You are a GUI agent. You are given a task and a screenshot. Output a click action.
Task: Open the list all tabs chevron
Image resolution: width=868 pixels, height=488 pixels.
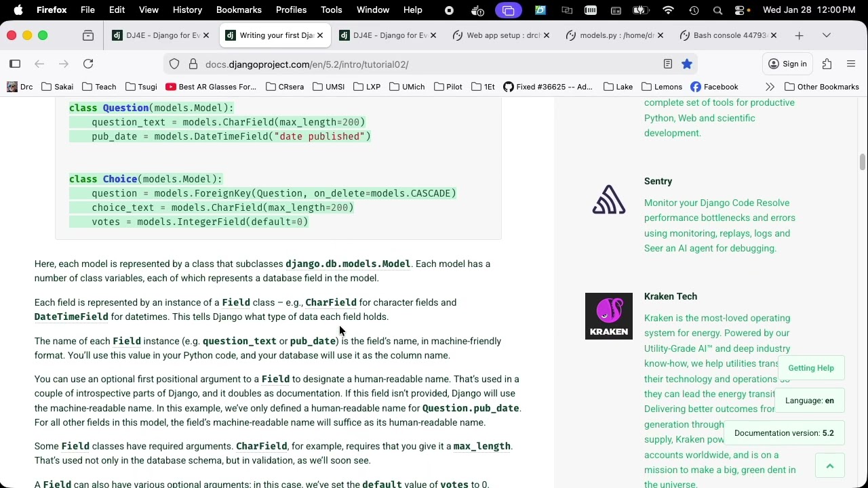[x=826, y=35]
